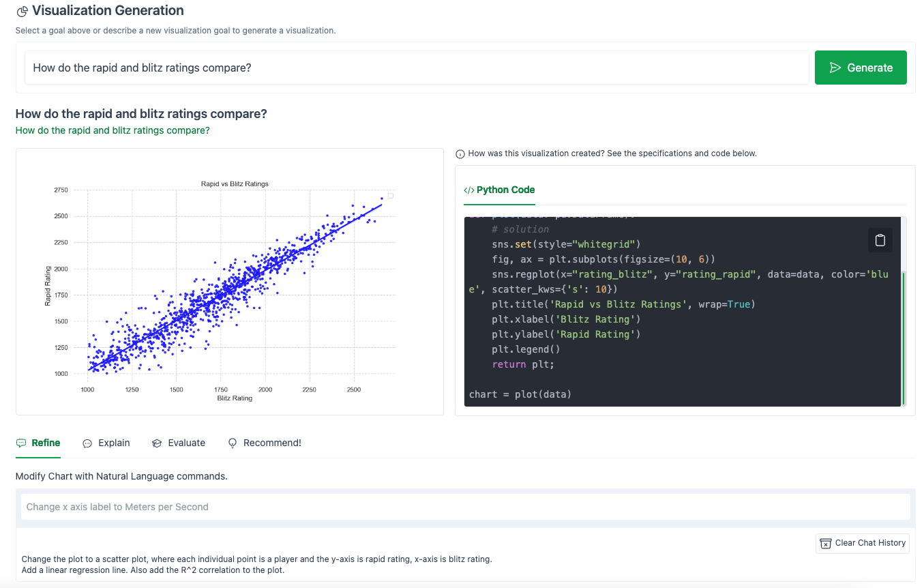Click the paper plane icon in Generate
This screenshot has width=924, height=588.
tap(835, 68)
